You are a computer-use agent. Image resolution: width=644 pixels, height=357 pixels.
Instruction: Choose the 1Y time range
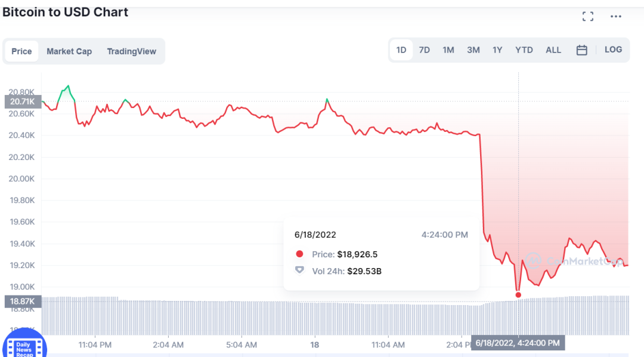tap(497, 50)
